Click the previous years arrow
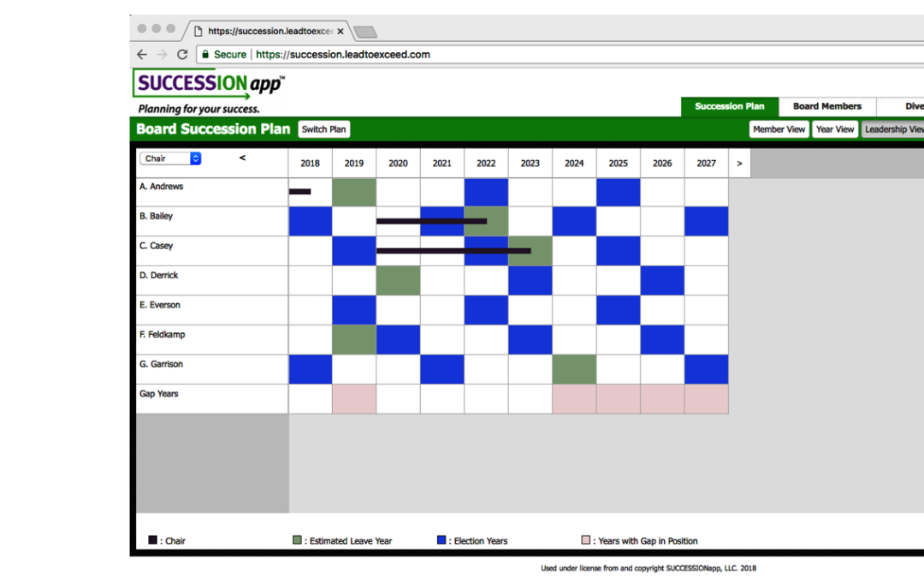Image resolution: width=924 pixels, height=578 pixels. coord(242,158)
